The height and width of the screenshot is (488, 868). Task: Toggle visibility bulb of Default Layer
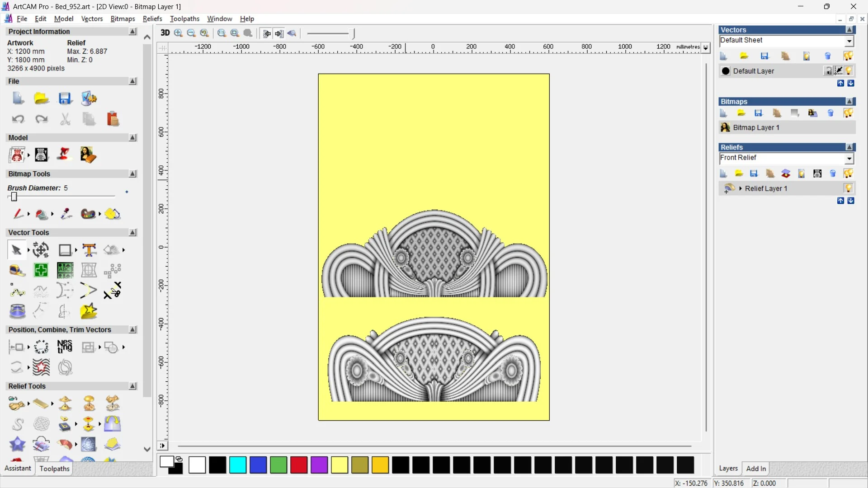(x=849, y=71)
